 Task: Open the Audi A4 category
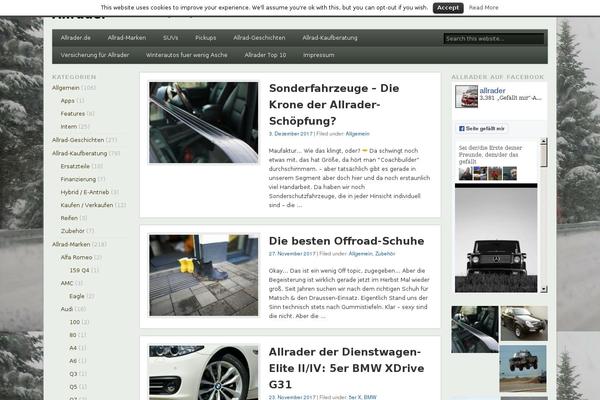click(x=73, y=348)
